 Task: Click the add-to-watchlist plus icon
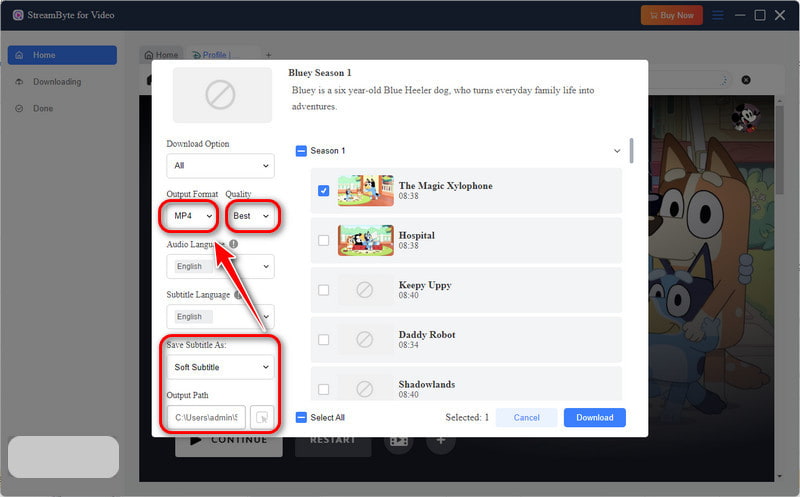[x=441, y=440]
